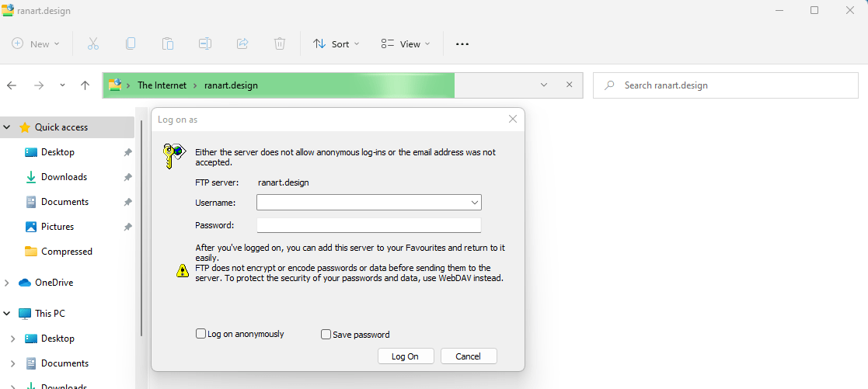Open the See more ellipsis menu
Screen dimensions: 868x389
(x=462, y=44)
